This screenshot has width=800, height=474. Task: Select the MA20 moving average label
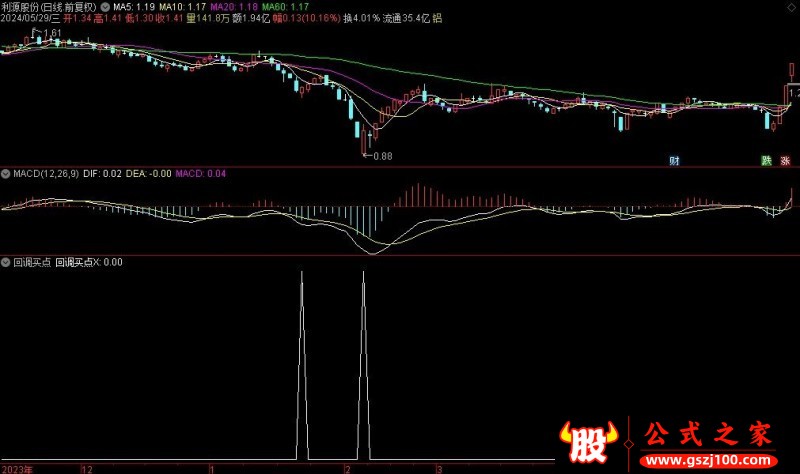226,5
